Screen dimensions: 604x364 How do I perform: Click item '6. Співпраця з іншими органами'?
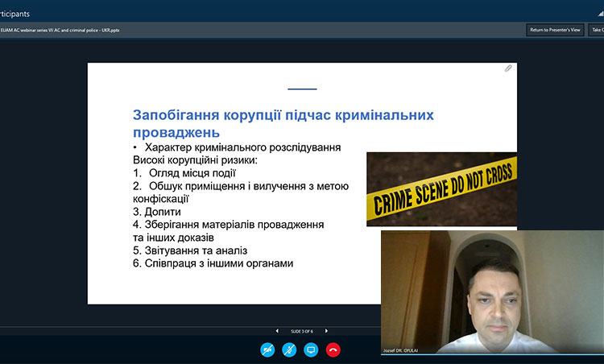pyautogui.click(x=213, y=263)
